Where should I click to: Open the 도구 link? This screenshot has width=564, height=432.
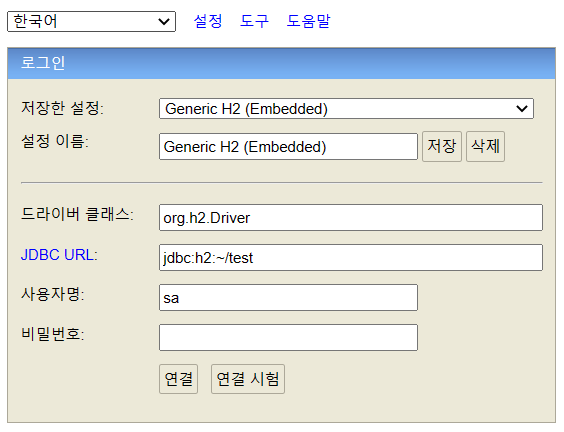point(254,21)
